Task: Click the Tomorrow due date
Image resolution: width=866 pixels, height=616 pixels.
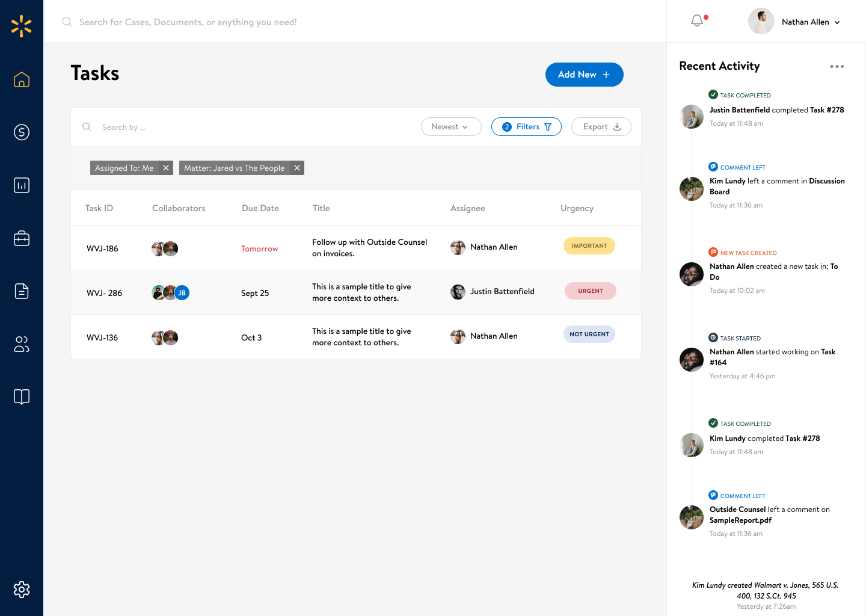Action: click(260, 248)
